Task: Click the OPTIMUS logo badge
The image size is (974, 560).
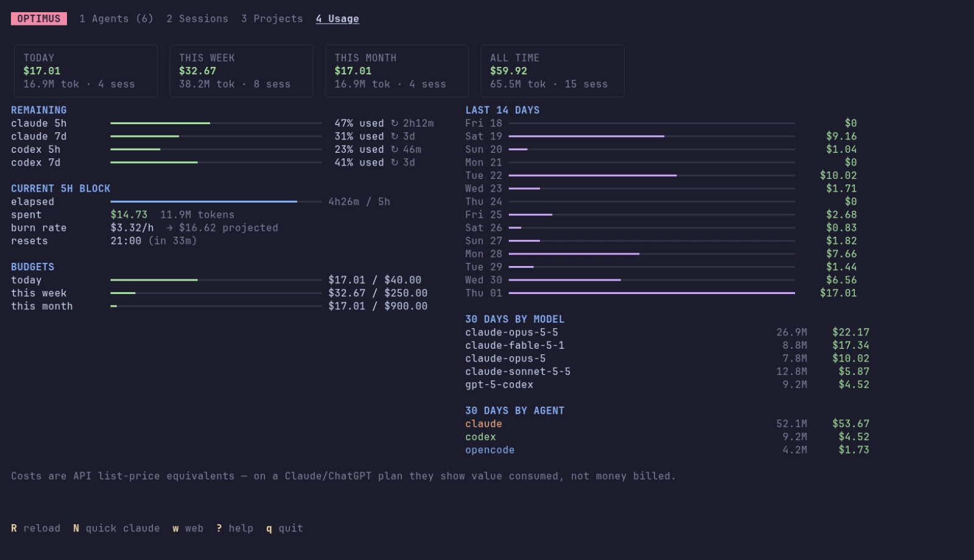Action: [x=39, y=19]
